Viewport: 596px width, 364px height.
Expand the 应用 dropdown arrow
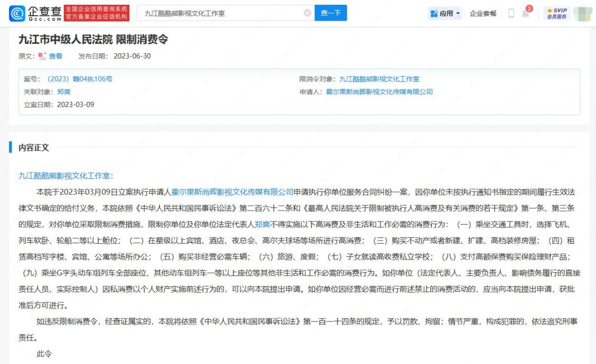tap(457, 13)
